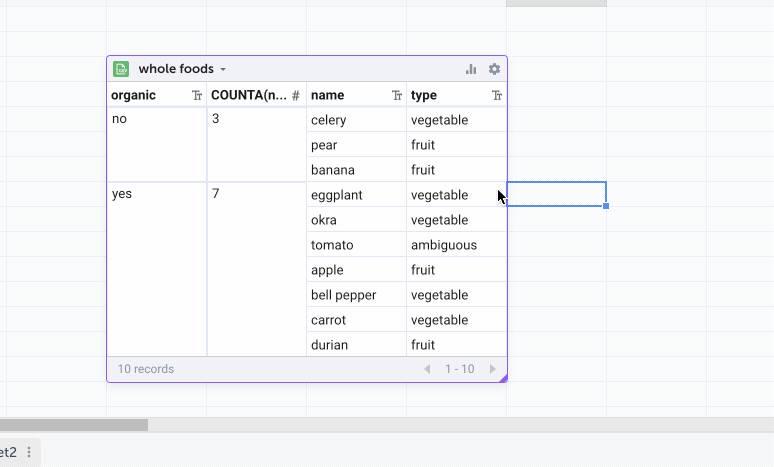Click the text type icon on organic column
The height and width of the screenshot is (467, 774).
point(197,95)
